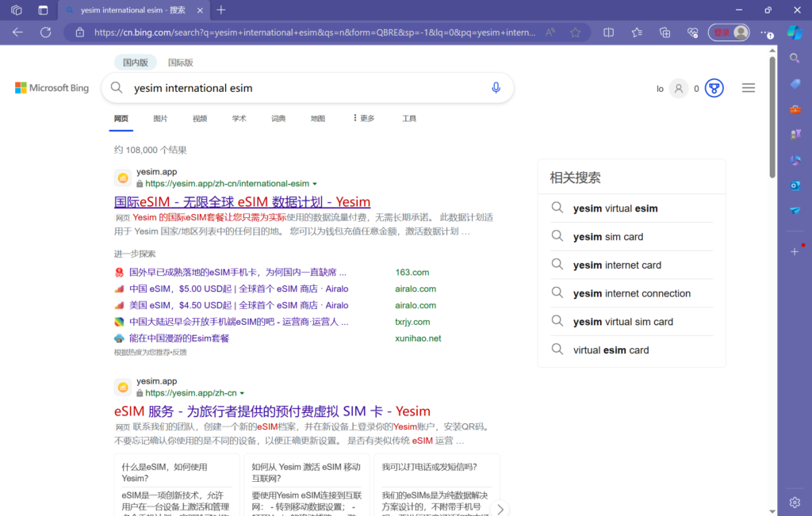Select the 视频 results tab
This screenshot has height=516, width=812.
[x=200, y=119]
